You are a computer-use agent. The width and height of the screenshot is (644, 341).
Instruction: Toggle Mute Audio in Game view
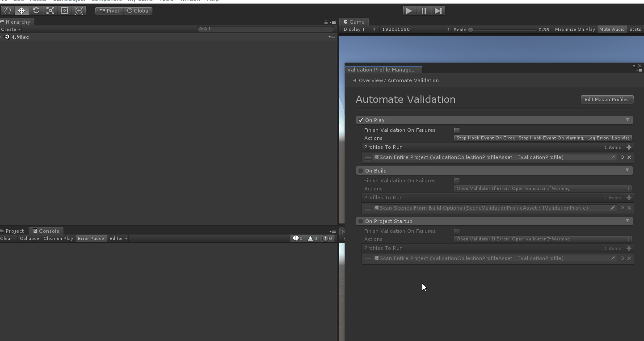(612, 29)
